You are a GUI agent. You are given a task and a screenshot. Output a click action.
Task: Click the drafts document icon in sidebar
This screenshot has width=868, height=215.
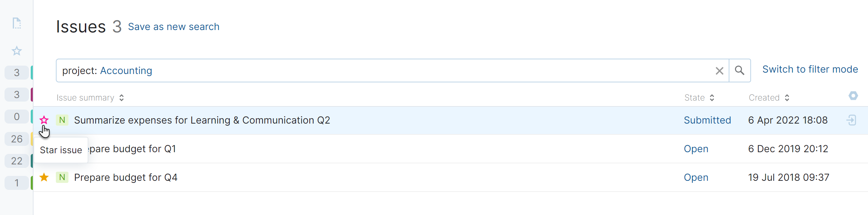coord(17,23)
